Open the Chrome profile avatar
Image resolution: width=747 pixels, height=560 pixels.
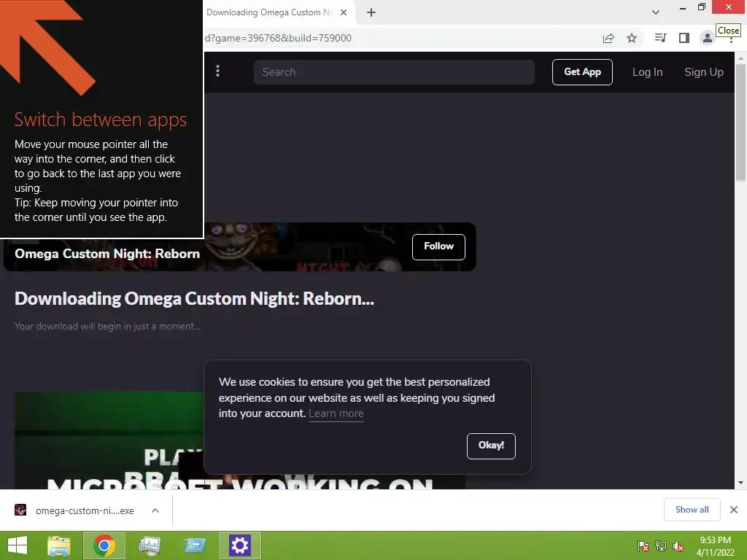pyautogui.click(x=708, y=38)
